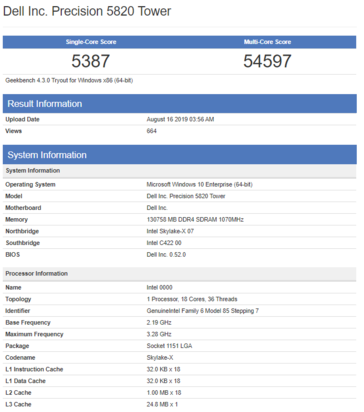364x412 pixels.
Task: Click the Dell Inc. Precision 5820 Tower title
Action: pos(87,11)
